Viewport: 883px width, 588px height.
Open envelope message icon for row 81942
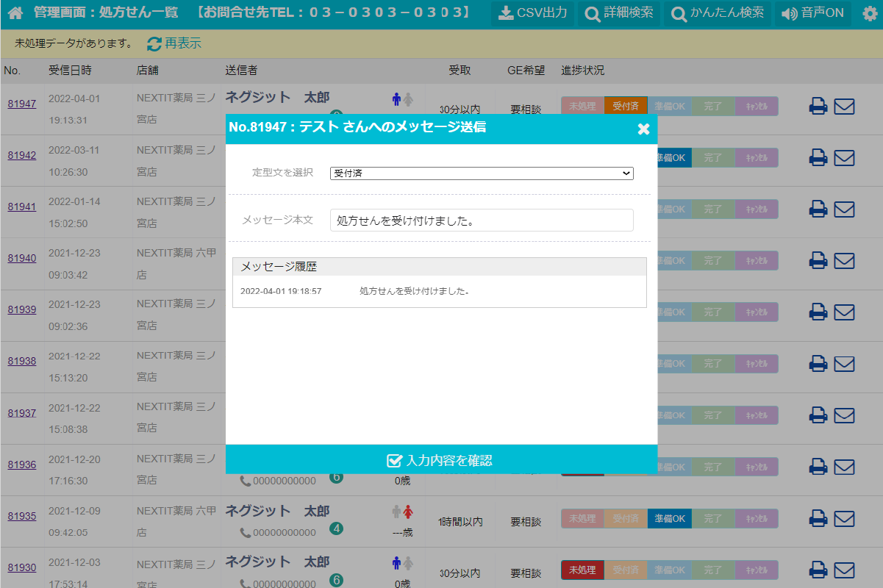pos(844,157)
